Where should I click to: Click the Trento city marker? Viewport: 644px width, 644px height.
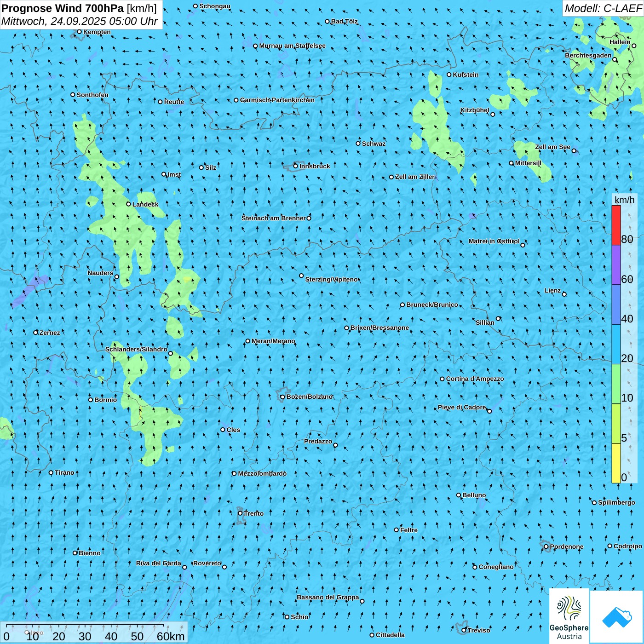(x=240, y=513)
